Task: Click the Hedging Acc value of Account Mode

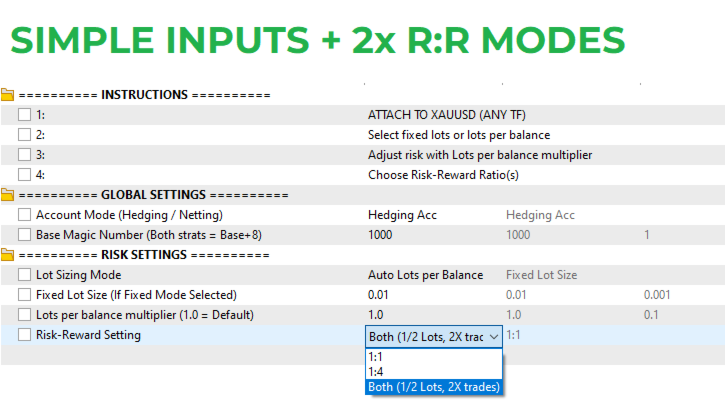Action: pos(402,215)
